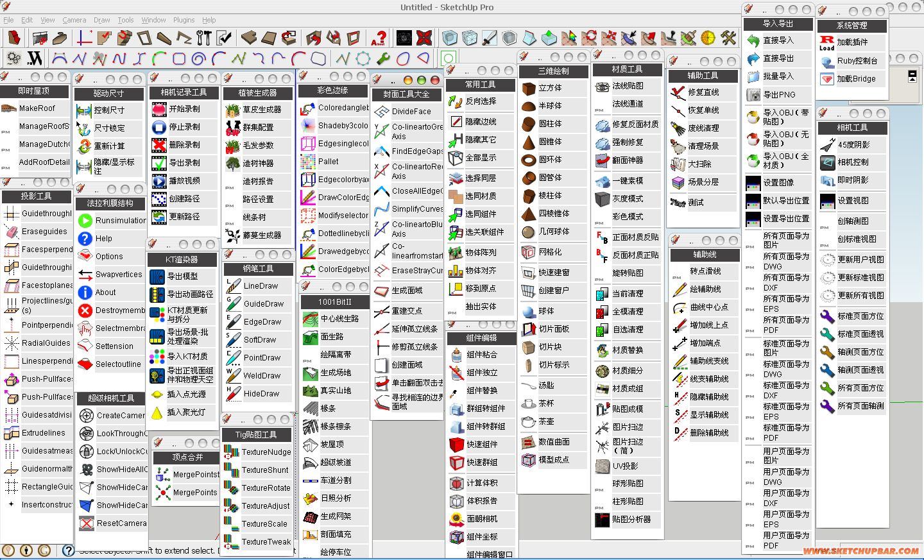Draw a cube with the 立方体 icon
This screenshot has width=924, height=560.
pyautogui.click(x=529, y=88)
